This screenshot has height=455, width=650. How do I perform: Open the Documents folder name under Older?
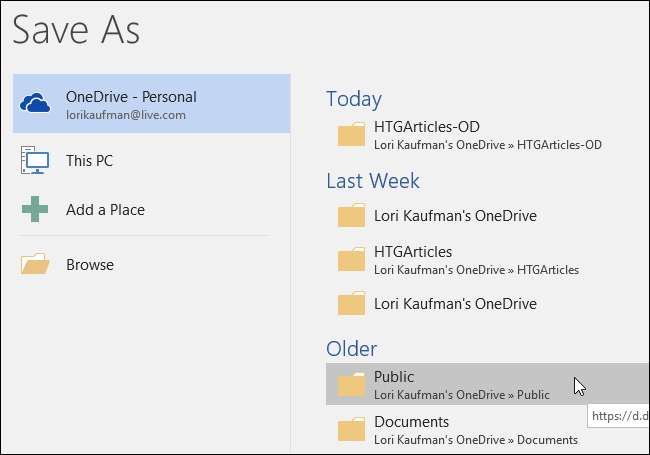(x=411, y=422)
